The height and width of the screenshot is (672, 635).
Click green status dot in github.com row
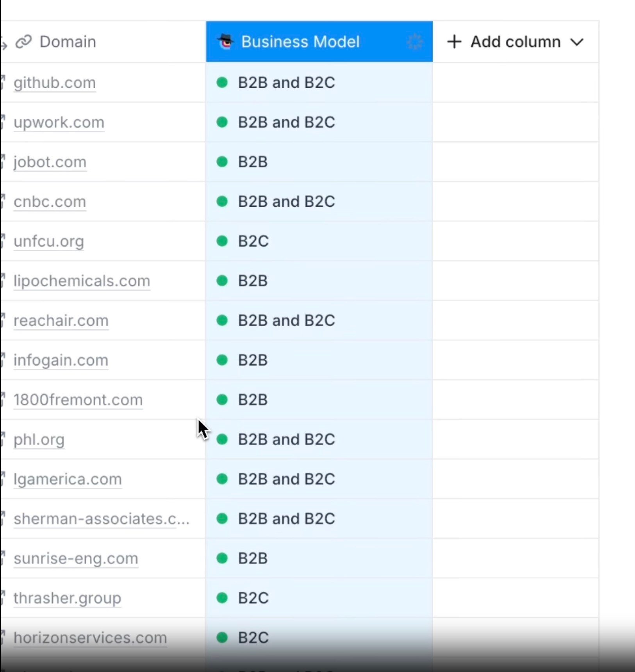222,82
